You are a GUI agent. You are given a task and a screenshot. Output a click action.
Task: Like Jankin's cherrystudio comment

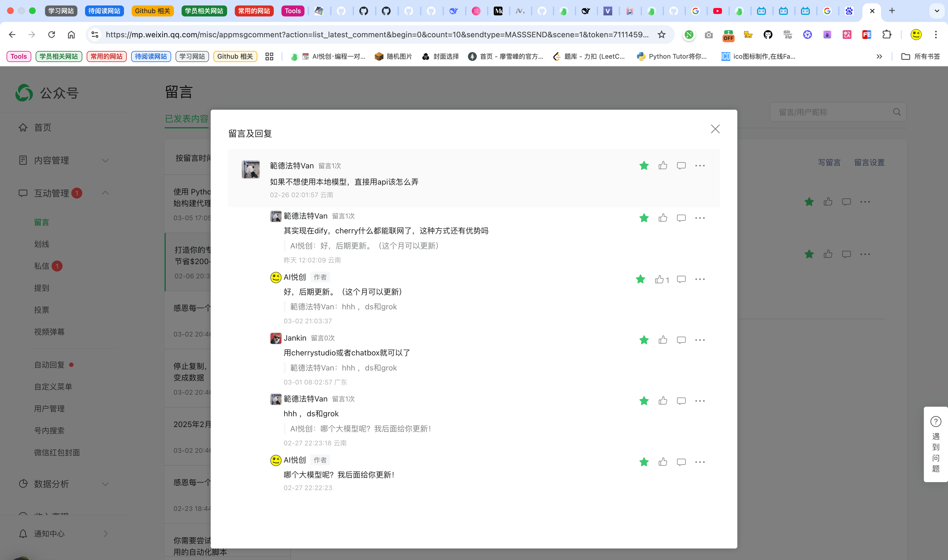click(663, 340)
